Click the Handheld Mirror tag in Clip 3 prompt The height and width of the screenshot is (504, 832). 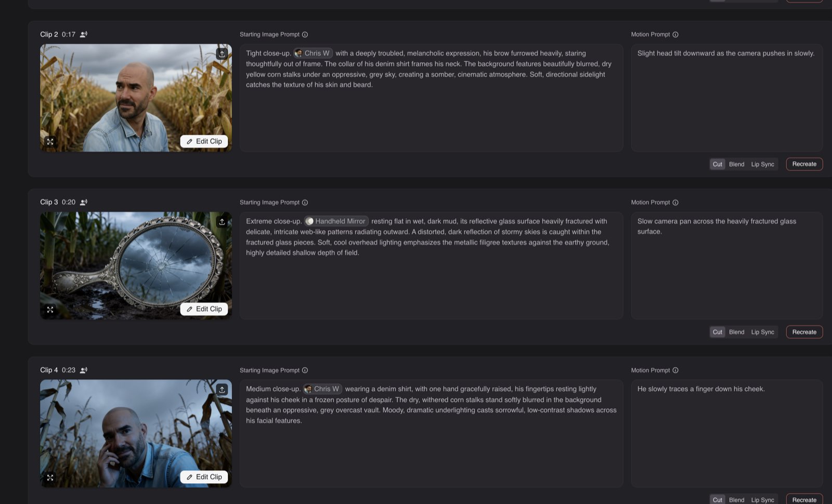click(x=336, y=221)
